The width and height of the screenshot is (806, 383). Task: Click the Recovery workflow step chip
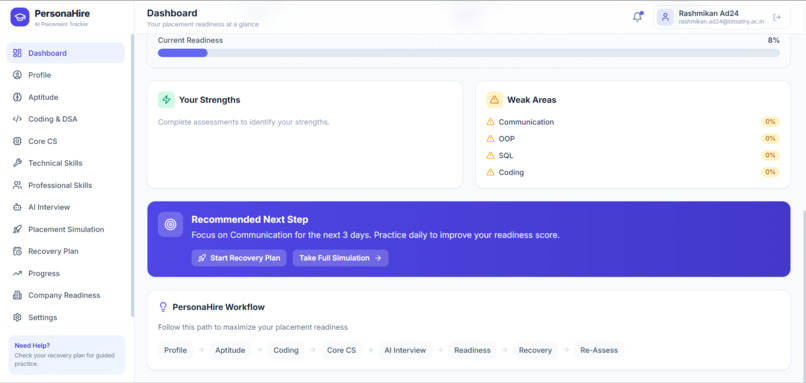click(535, 350)
